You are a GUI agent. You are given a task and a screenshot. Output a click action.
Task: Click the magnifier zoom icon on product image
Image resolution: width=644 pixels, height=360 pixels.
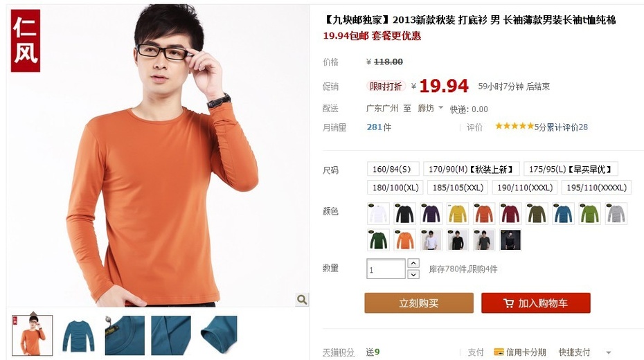tap(302, 300)
